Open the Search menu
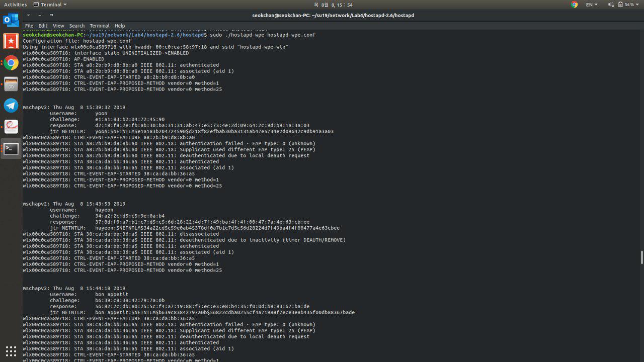The width and height of the screenshot is (644, 362). tap(77, 26)
